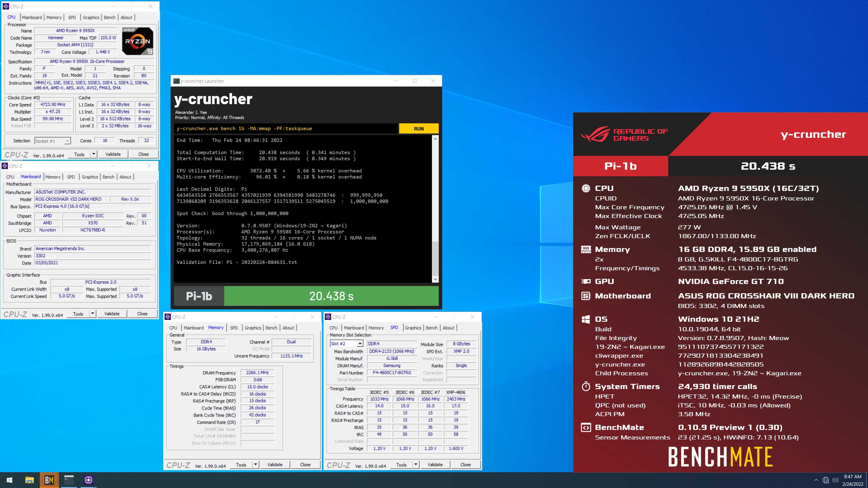Open the network tray icon
This screenshot has width=868, height=488.
click(x=826, y=480)
